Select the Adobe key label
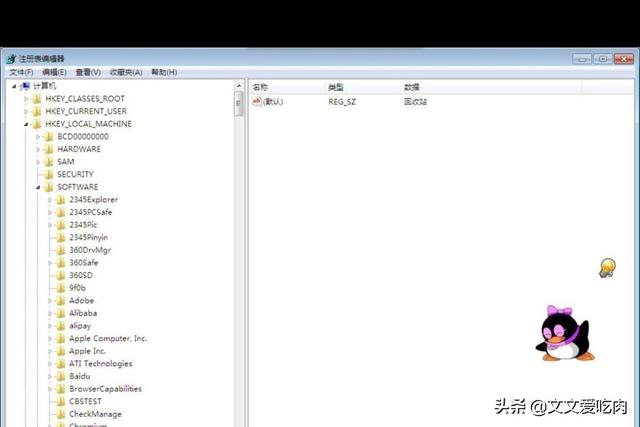Screen dimensions: 640x427 click(82, 301)
